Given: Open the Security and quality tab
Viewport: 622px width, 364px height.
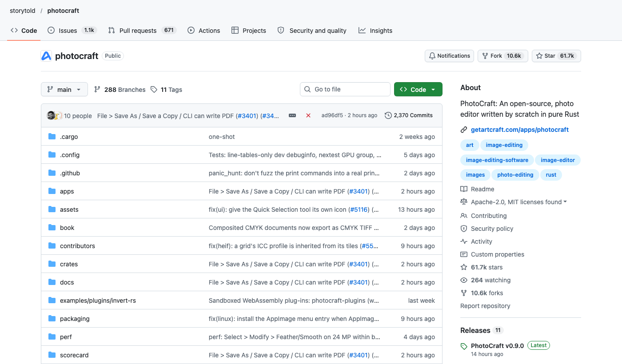Looking at the screenshot, I should pyautogui.click(x=312, y=31).
